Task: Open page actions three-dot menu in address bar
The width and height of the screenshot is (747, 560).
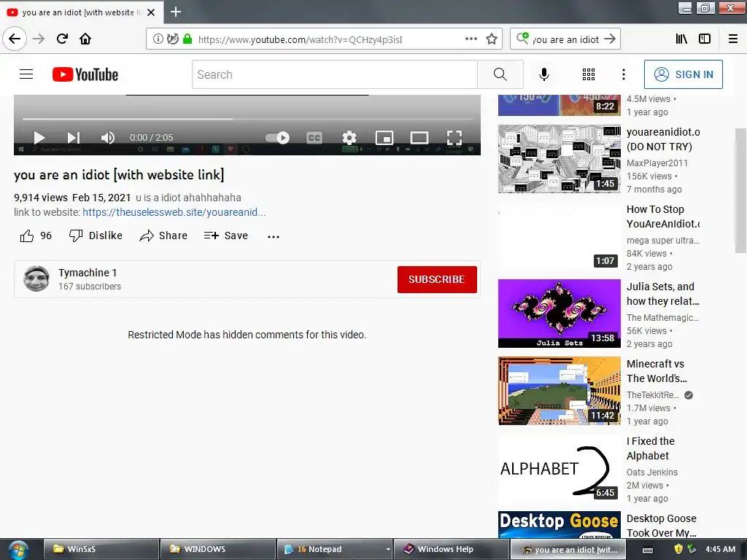Action: pyautogui.click(x=471, y=39)
